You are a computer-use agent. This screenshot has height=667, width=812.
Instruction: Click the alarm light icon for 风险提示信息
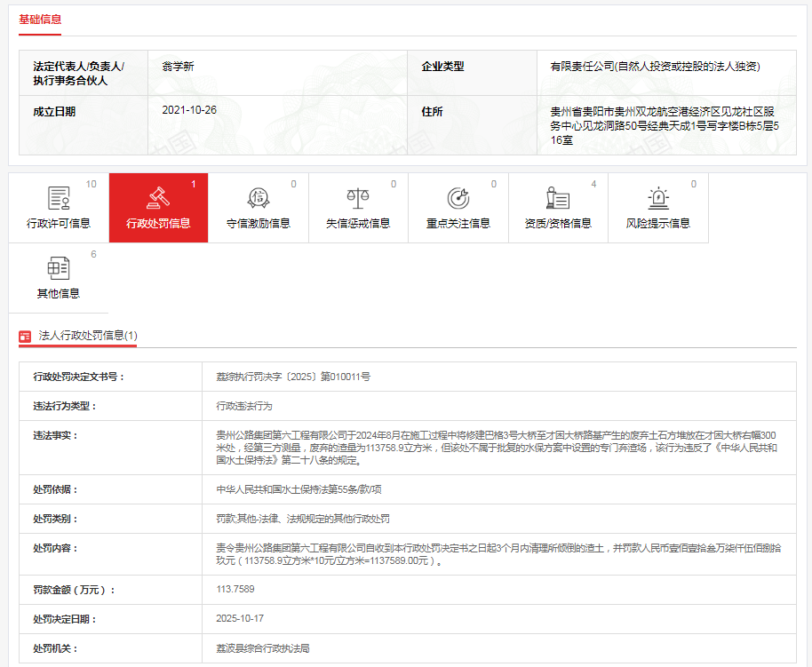[657, 197]
